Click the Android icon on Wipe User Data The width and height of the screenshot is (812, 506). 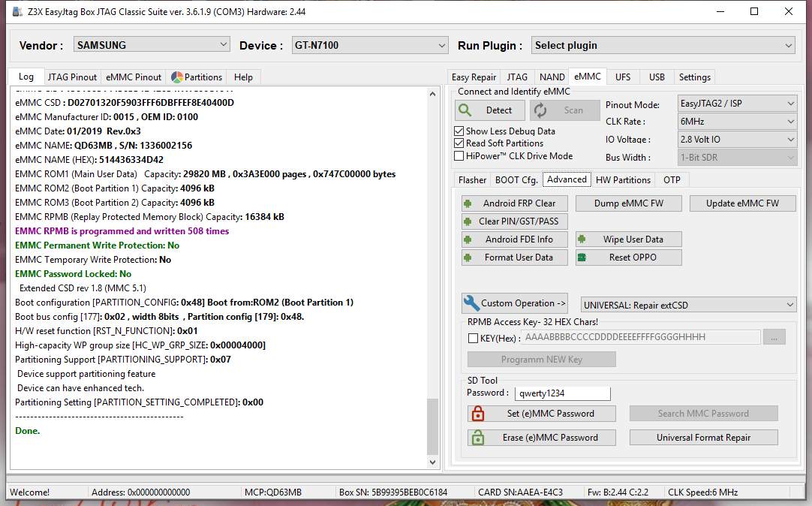(582, 239)
